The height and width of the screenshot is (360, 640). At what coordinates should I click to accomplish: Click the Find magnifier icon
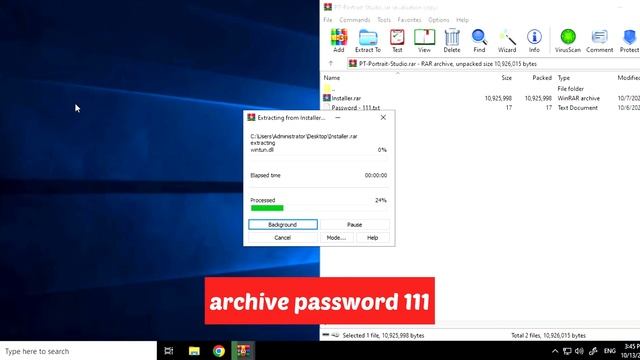(x=479, y=40)
